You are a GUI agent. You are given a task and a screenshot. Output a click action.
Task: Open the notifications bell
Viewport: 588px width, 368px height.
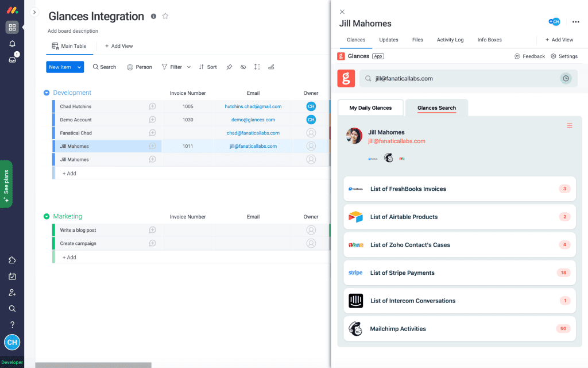tap(12, 44)
